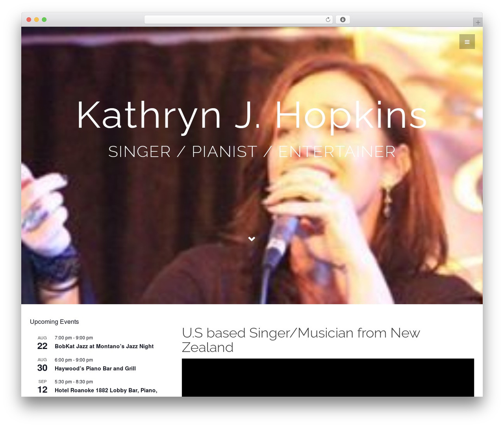This screenshot has width=504, height=427.
Task: Add a new browser tab
Action: tap(478, 22)
